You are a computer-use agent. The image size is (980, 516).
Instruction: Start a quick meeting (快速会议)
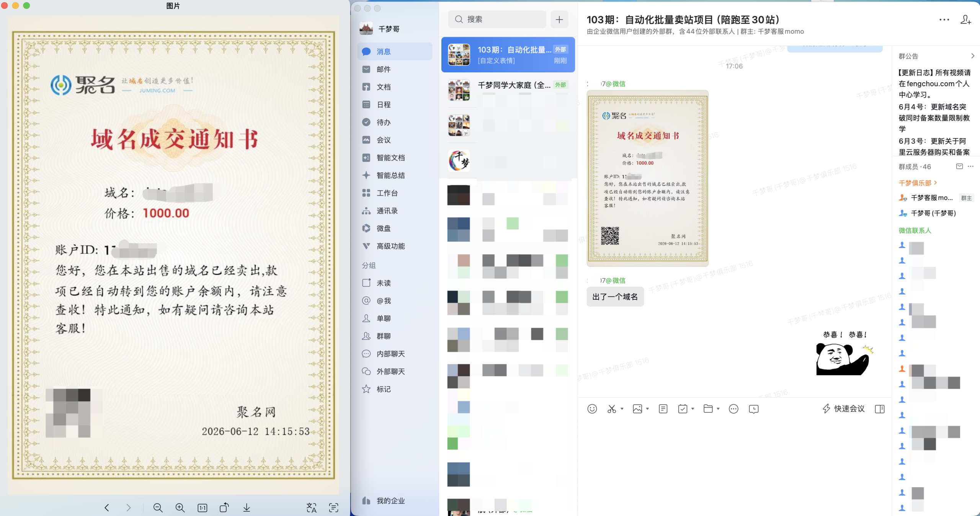844,409
